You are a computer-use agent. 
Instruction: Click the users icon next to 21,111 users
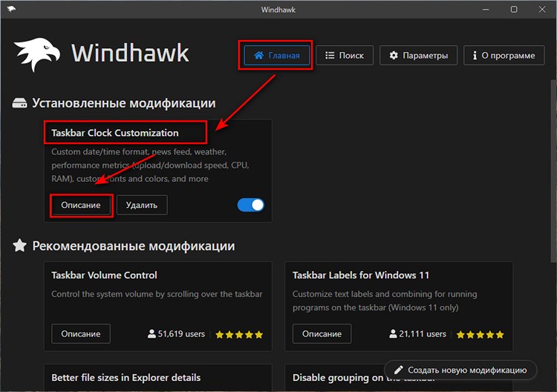[x=393, y=334]
